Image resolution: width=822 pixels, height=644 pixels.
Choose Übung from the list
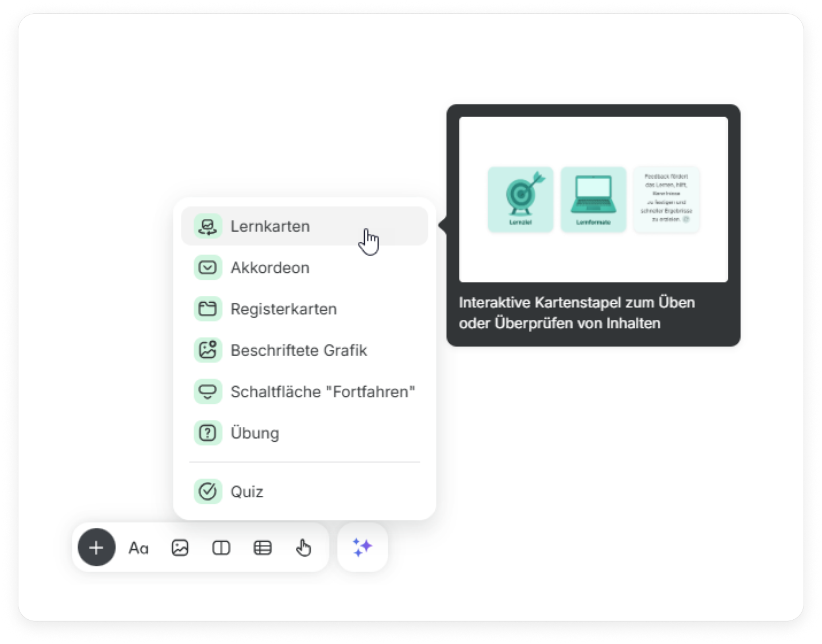coord(254,433)
